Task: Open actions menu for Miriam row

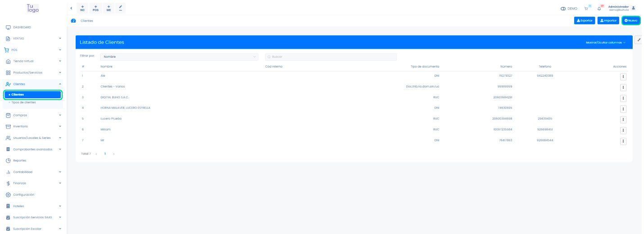Action: tap(623, 130)
